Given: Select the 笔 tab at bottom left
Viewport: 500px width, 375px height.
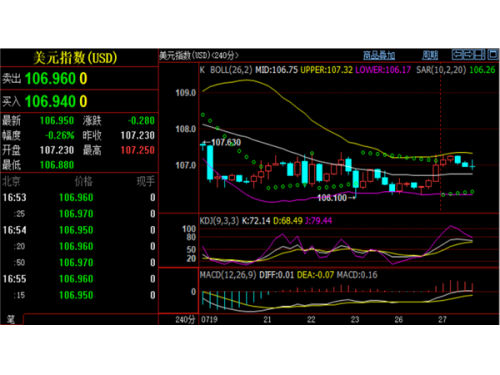Looking at the screenshot, I should click(x=11, y=319).
